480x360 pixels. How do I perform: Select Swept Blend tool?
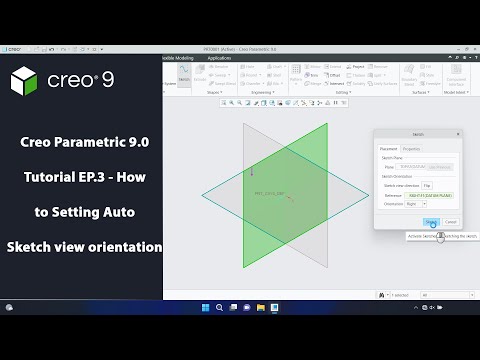[x=222, y=84]
